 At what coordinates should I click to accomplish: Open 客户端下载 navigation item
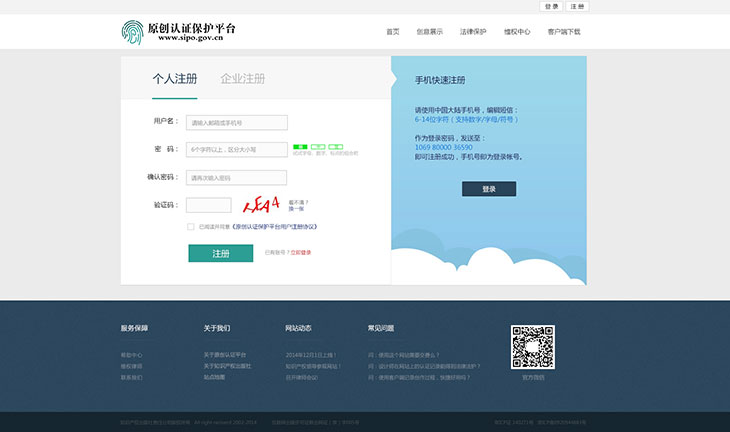click(x=564, y=32)
